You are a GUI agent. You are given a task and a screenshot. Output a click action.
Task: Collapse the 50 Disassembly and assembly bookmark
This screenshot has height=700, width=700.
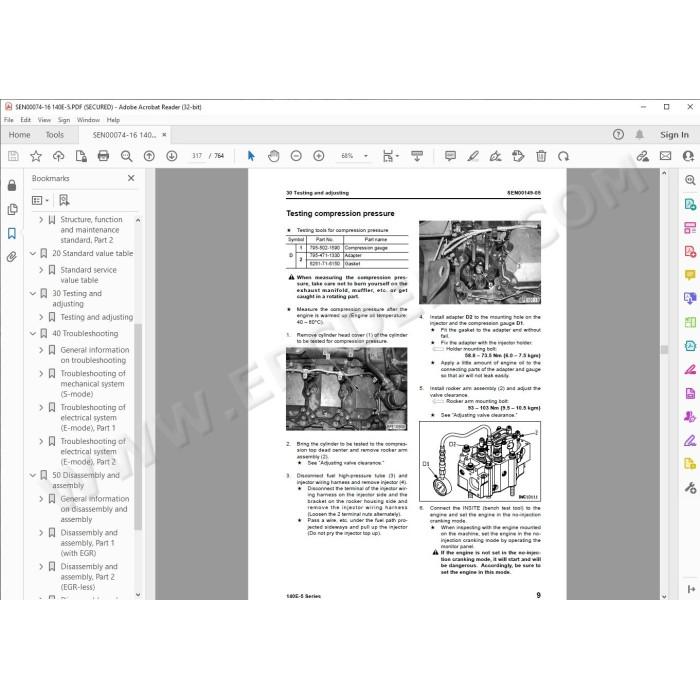pyautogui.click(x=33, y=475)
